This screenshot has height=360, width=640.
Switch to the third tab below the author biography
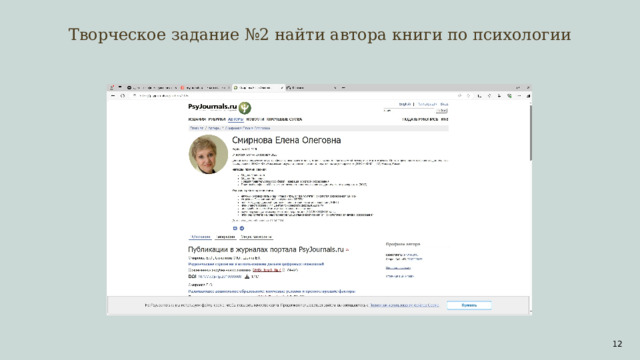tap(256, 237)
